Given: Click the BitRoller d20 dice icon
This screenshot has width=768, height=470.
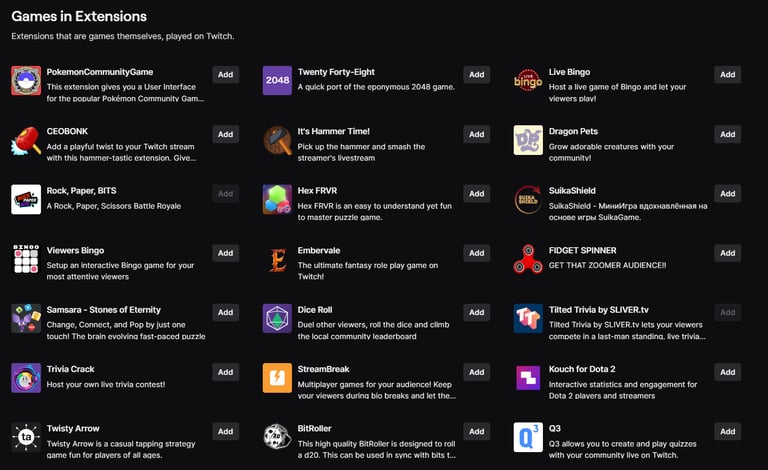Looking at the screenshot, I should pos(277,437).
